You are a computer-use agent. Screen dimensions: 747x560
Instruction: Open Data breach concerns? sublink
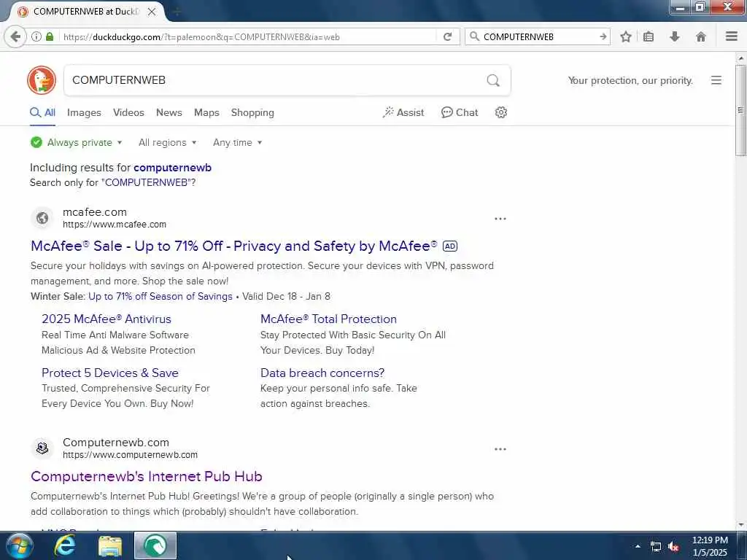(x=322, y=373)
